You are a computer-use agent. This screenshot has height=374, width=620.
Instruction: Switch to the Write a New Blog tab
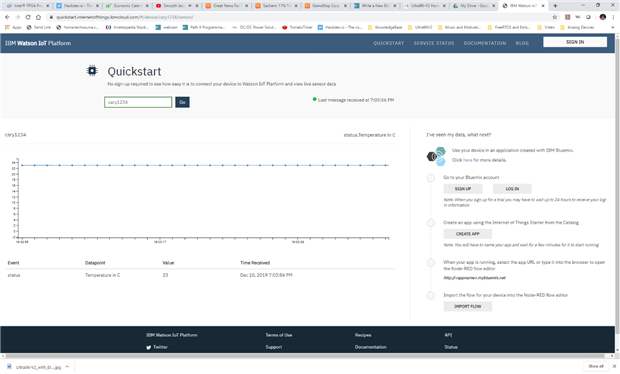point(375,6)
